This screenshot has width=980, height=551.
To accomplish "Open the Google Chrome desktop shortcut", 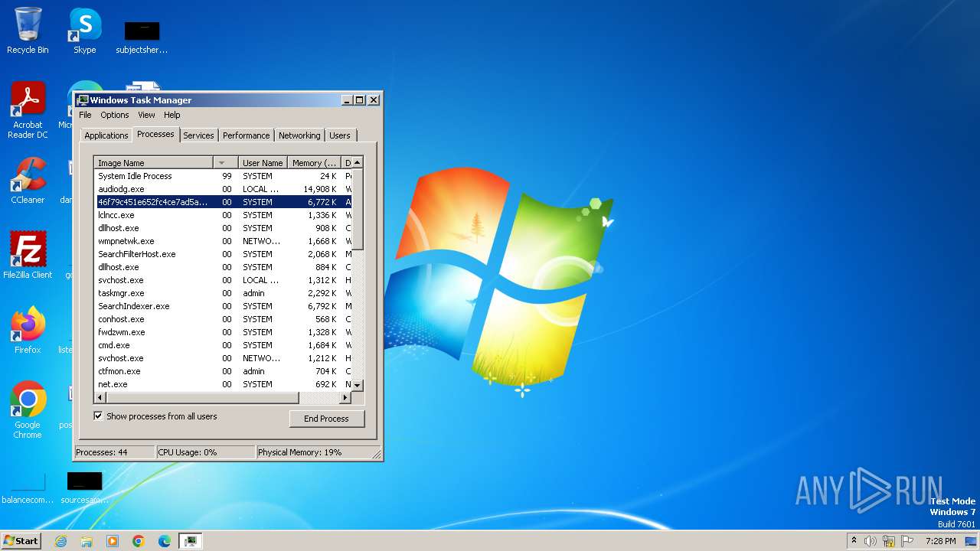I will coord(28,409).
